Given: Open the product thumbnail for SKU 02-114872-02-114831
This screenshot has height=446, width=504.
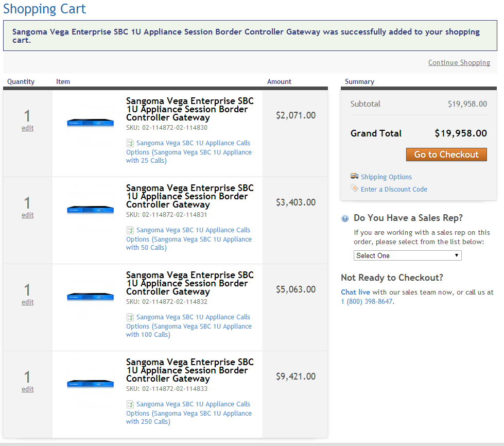Looking at the screenshot, I should click(90, 210).
